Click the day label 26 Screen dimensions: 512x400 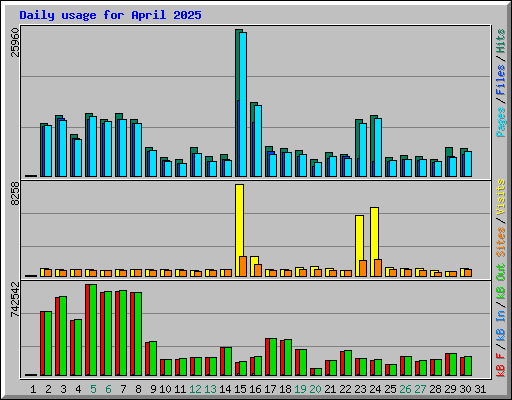point(405,389)
